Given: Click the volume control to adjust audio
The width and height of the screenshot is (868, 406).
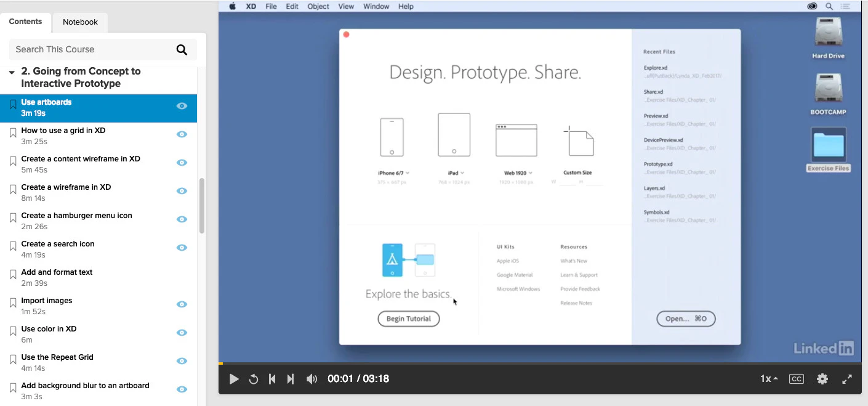Looking at the screenshot, I should [312, 379].
